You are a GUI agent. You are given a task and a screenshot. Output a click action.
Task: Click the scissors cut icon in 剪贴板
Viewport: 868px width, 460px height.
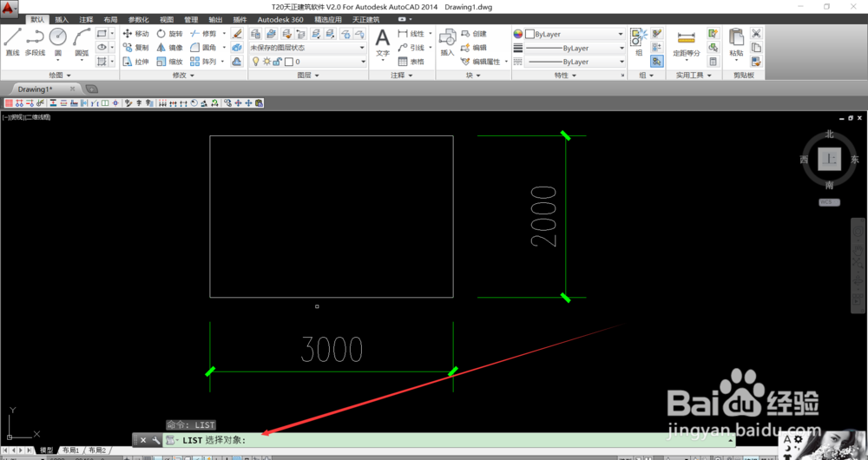point(756,34)
